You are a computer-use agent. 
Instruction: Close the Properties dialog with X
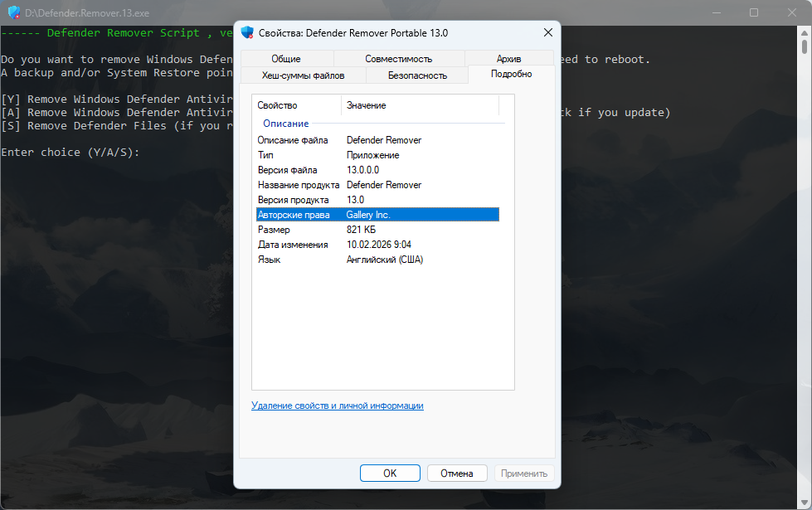(548, 32)
